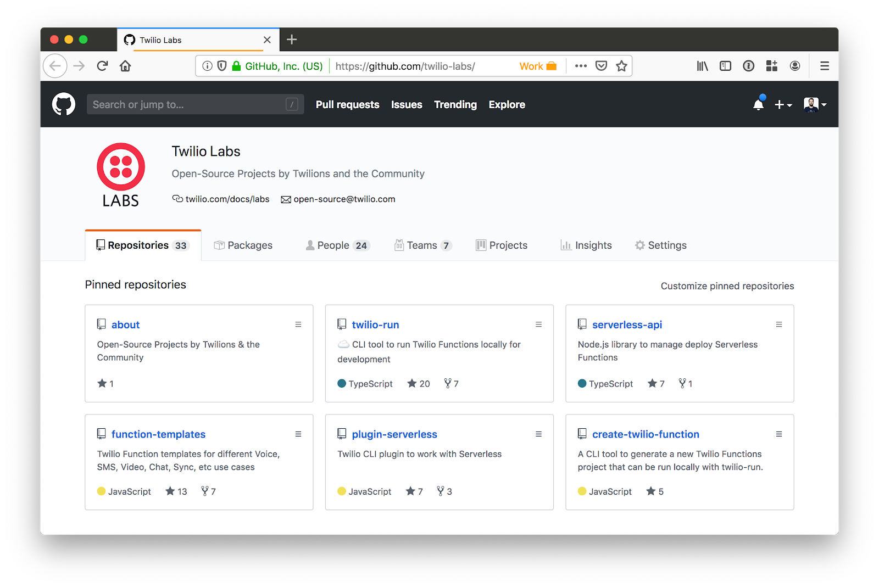Open the extensions grid icon in toolbar
This screenshot has height=588, width=879.
(x=771, y=66)
